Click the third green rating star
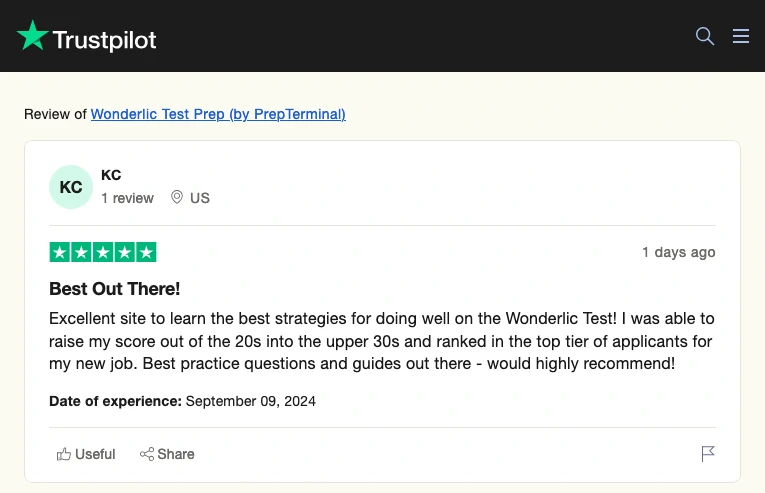 [103, 252]
